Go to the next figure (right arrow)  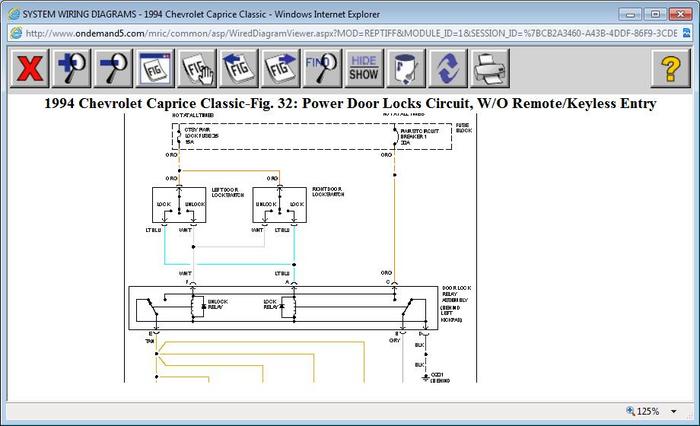pos(280,68)
